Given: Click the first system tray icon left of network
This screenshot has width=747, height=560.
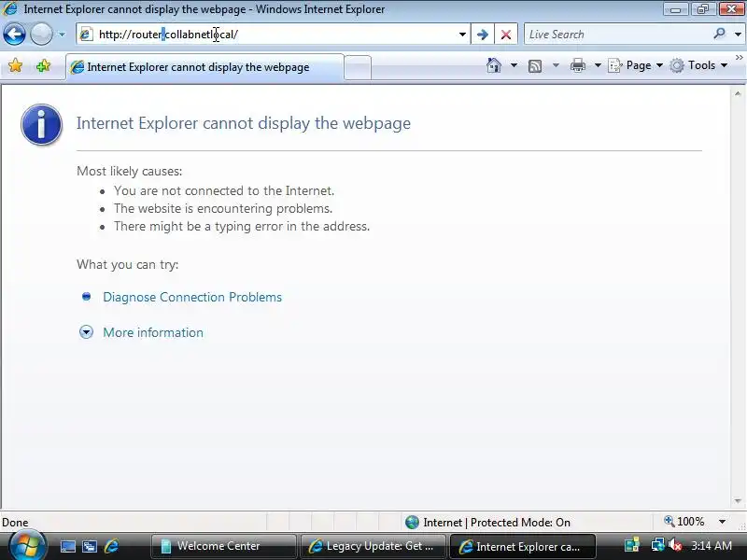Looking at the screenshot, I should (x=632, y=546).
